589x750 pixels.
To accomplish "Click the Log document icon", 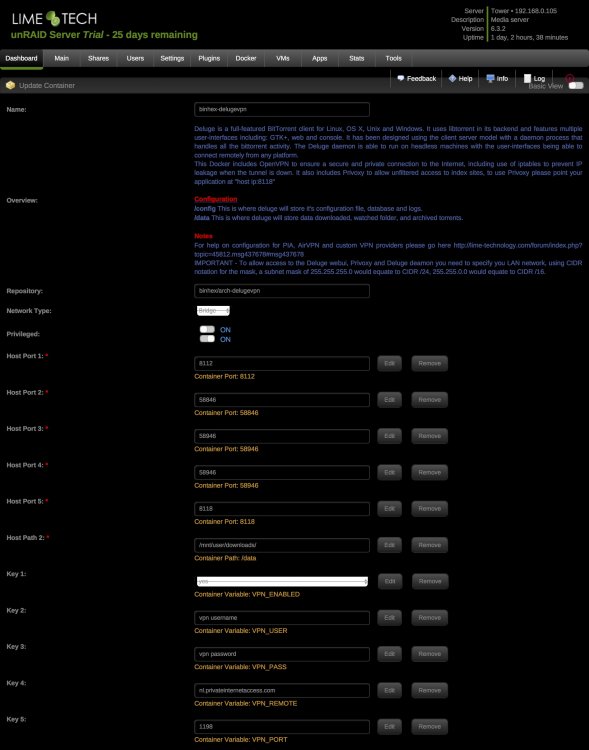I will click(x=527, y=78).
